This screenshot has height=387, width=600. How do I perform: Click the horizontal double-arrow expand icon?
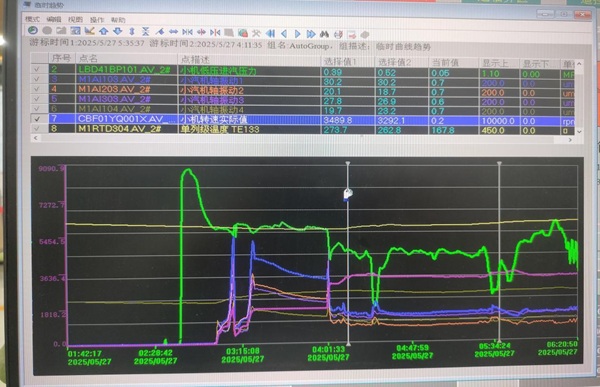click(173, 32)
